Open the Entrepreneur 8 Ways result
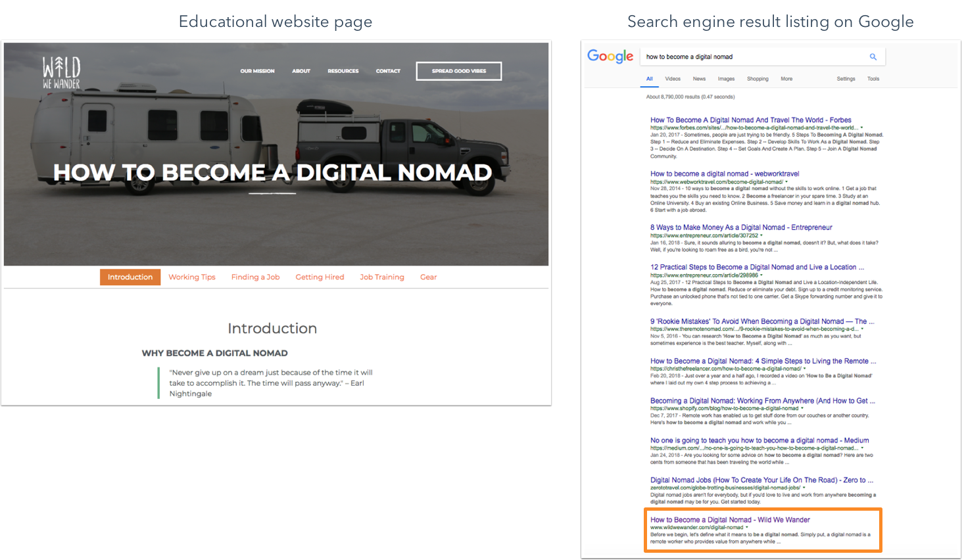 click(741, 227)
